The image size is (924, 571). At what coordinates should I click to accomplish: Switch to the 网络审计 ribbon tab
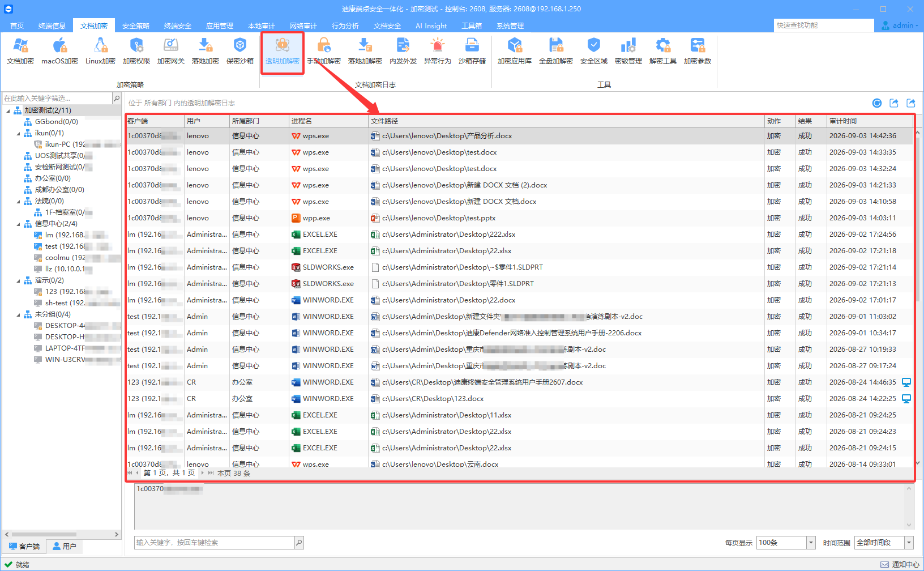tap(303, 25)
